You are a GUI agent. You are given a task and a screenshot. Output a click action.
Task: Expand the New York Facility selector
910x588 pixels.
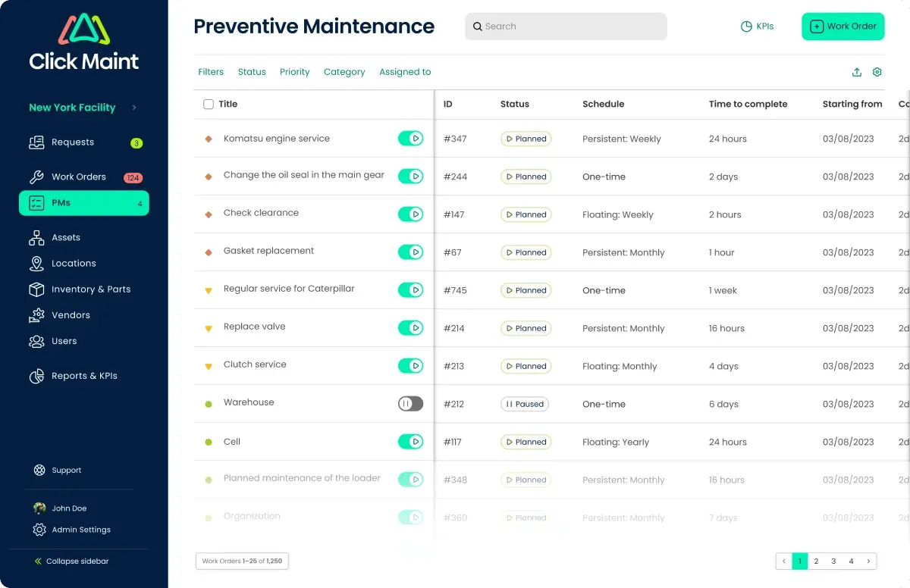click(x=83, y=108)
